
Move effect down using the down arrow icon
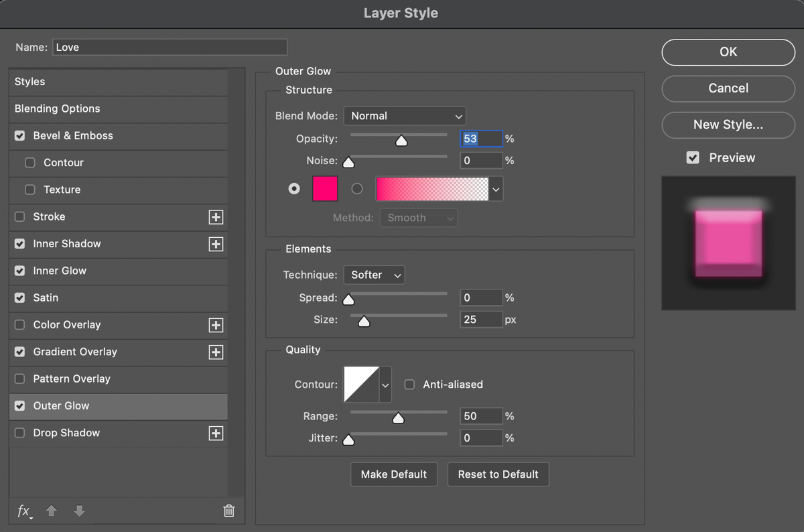79,511
